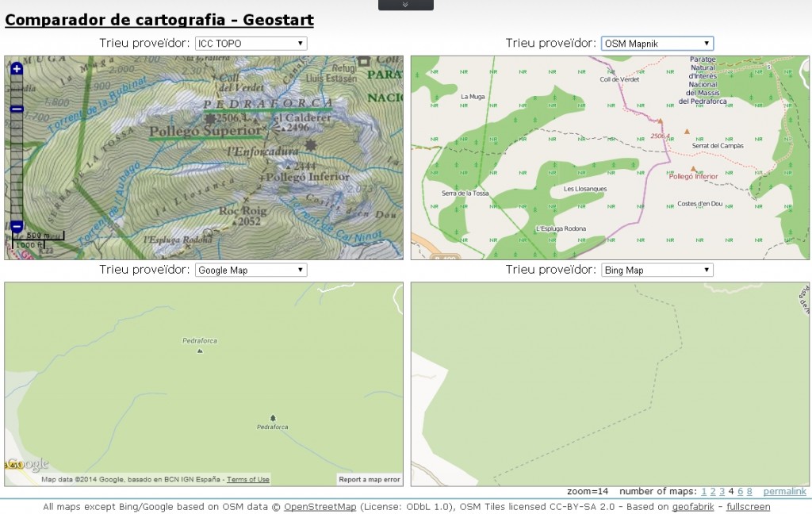Click the Coll de Verdet label in OSM map
The image size is (812, 514).
point(619,79)
